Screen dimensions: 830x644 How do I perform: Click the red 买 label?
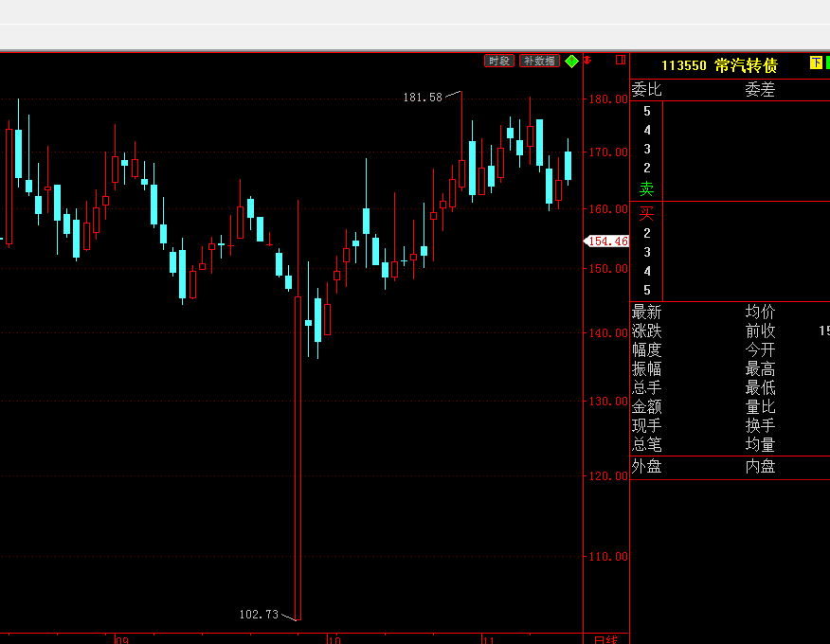click(x=647, y=213)
